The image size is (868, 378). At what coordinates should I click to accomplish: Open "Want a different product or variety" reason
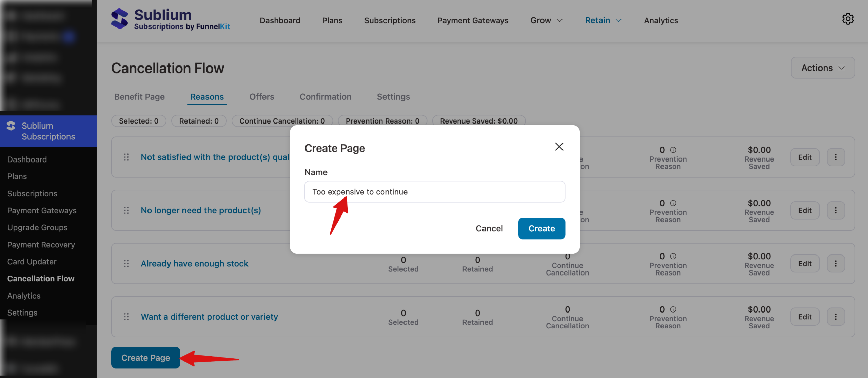tap(209, 317)
